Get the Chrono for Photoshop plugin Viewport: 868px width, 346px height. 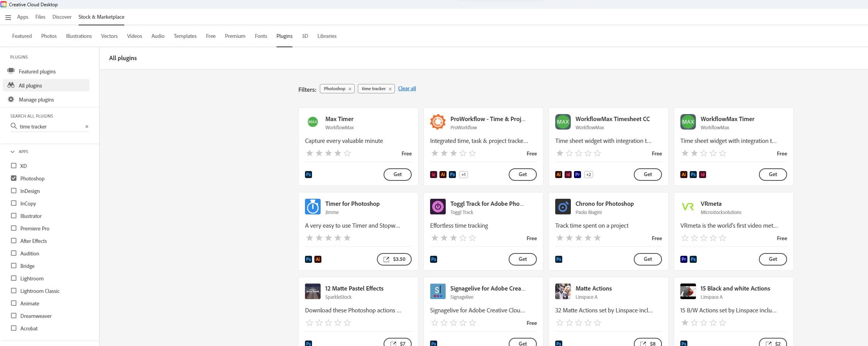[x=648, y=259]
